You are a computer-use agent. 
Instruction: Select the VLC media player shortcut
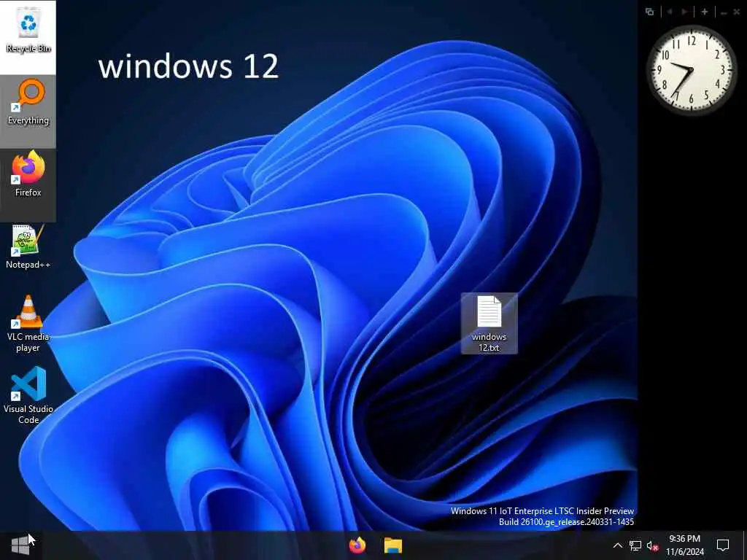point(28,324)
